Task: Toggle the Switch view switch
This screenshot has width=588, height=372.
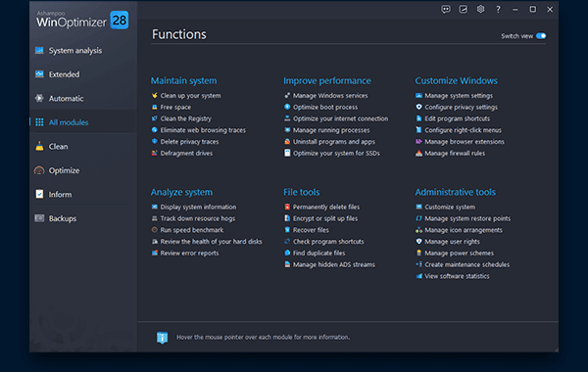Action: coord(541,36)
